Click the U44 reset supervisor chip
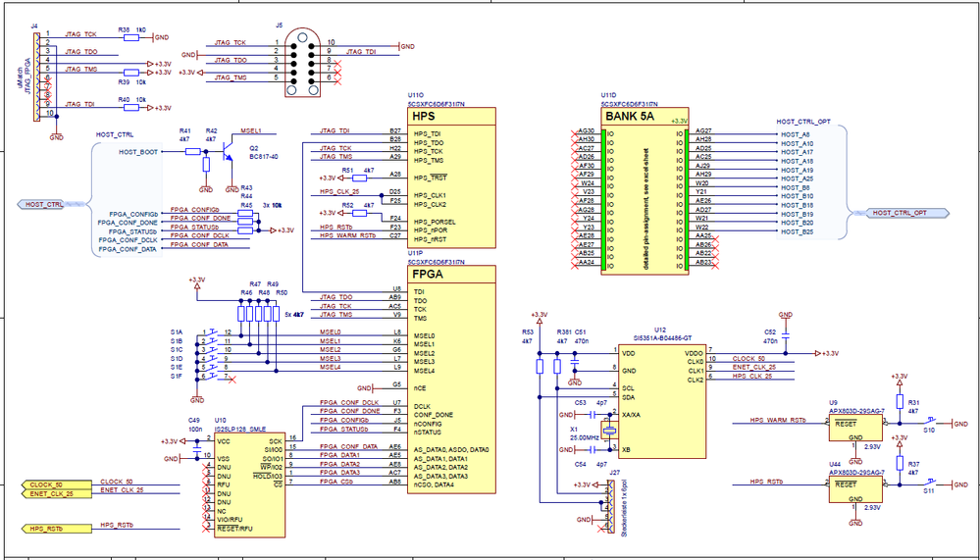 point(853,490)
